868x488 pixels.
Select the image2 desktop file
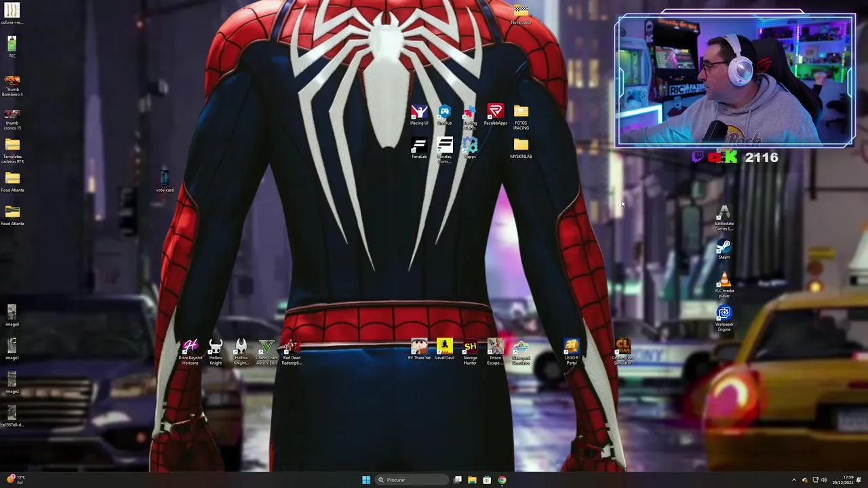(12, 383)
